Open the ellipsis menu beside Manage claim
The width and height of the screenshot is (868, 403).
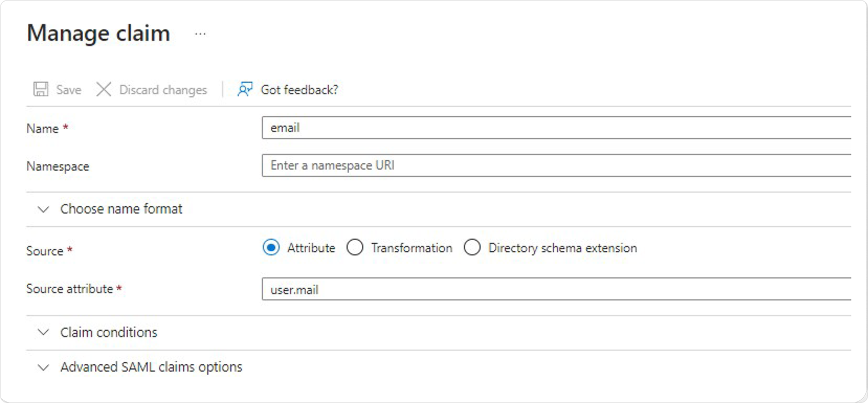200,34
